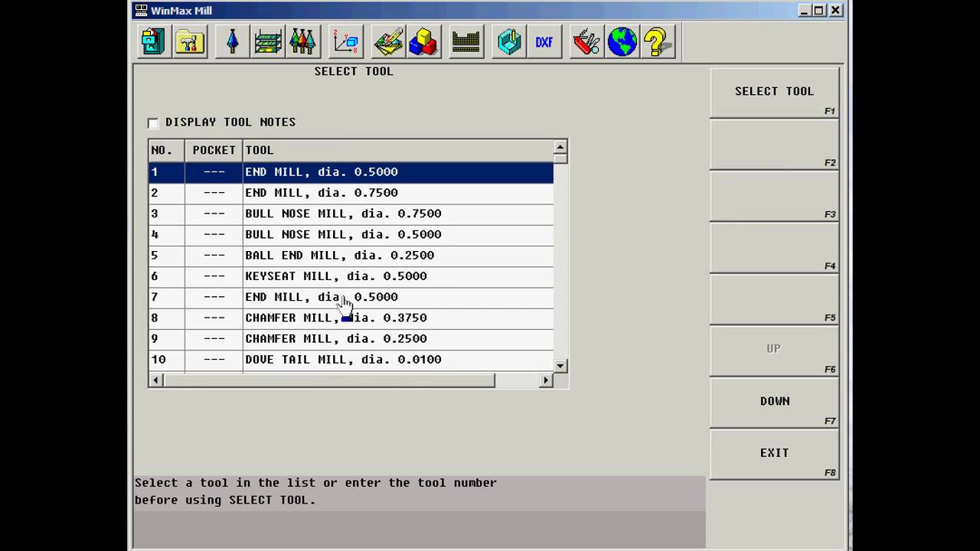Open the keyboard-style grid icon
Screen dimensions: 980x551
(x=465, y=41)
